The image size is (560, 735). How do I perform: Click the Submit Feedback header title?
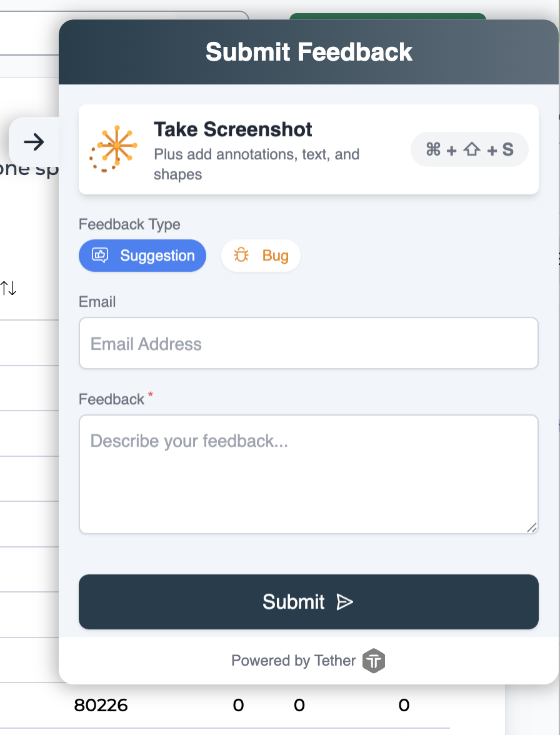pos(309,52)
